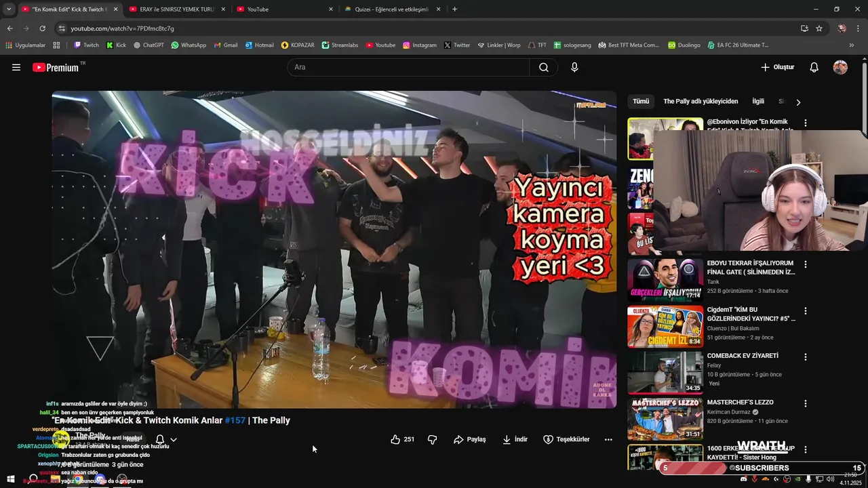Open options for EBOYU TEKRAR İFŞALIYORUM video
Screen dimensions: 868x488
pyautogui.click(x=806, y=264)
